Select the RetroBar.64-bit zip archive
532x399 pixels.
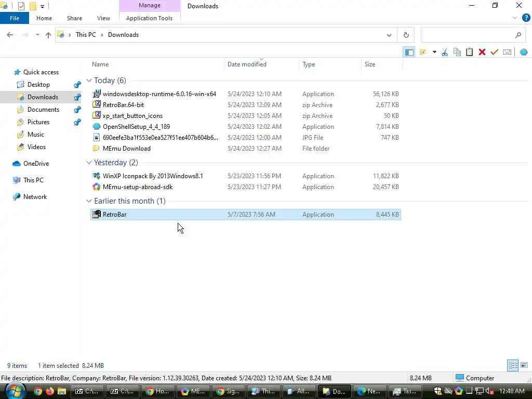coord(246,105)
